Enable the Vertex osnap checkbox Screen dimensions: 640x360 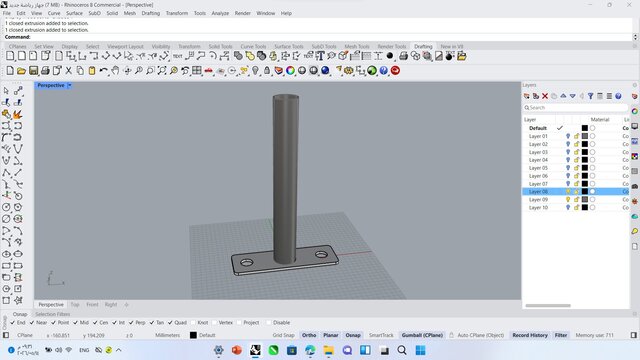tap(214, 322)
